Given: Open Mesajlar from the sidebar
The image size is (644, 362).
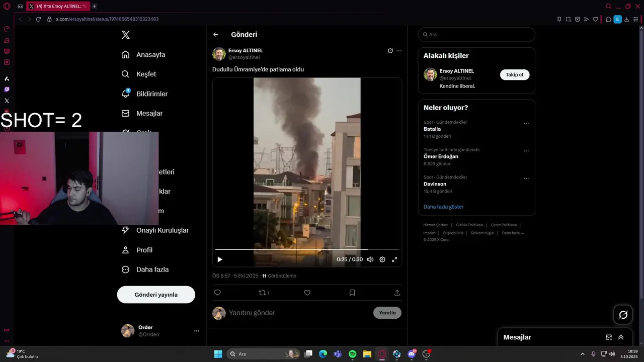Looking at the screenshot, I should point(142,113).
